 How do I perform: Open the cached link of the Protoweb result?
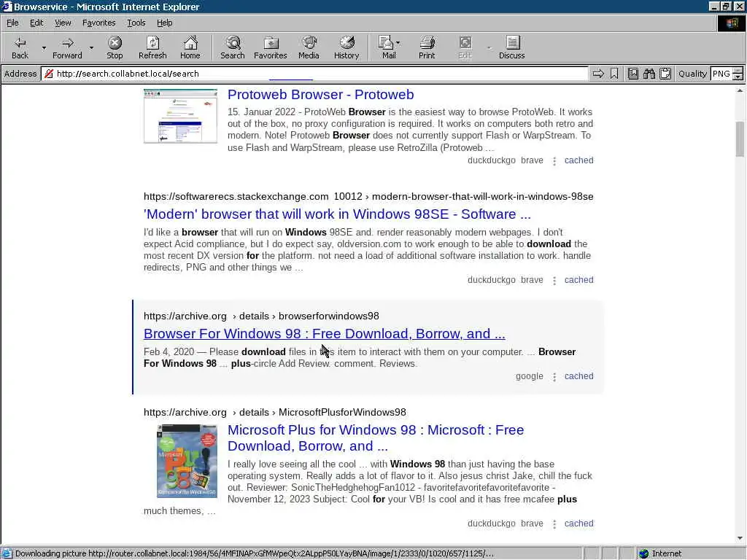578,160
